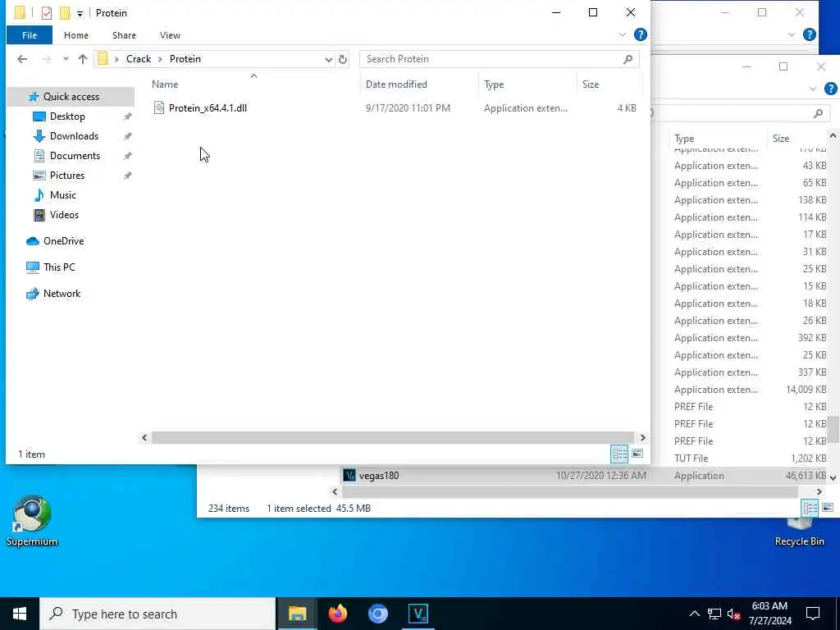The image size is (840, 630).
Task: Click the taskbar search box
Action: coord(157,614)
